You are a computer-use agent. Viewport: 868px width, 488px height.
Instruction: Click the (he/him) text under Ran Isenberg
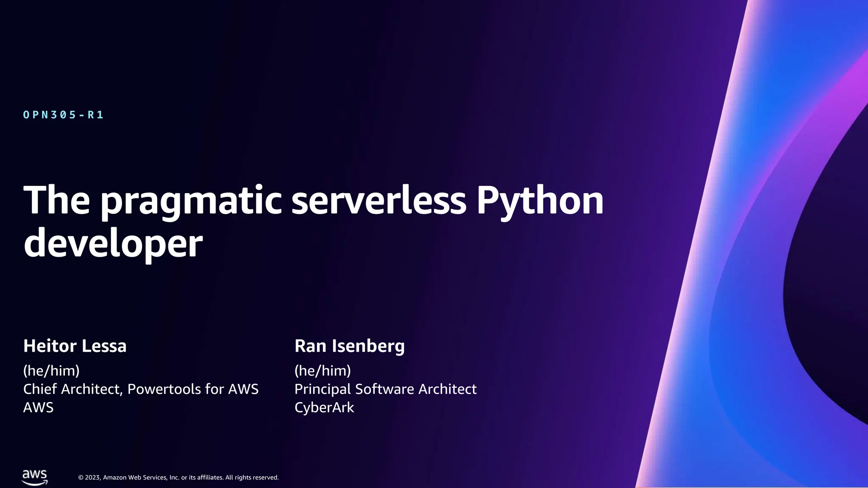323,371
